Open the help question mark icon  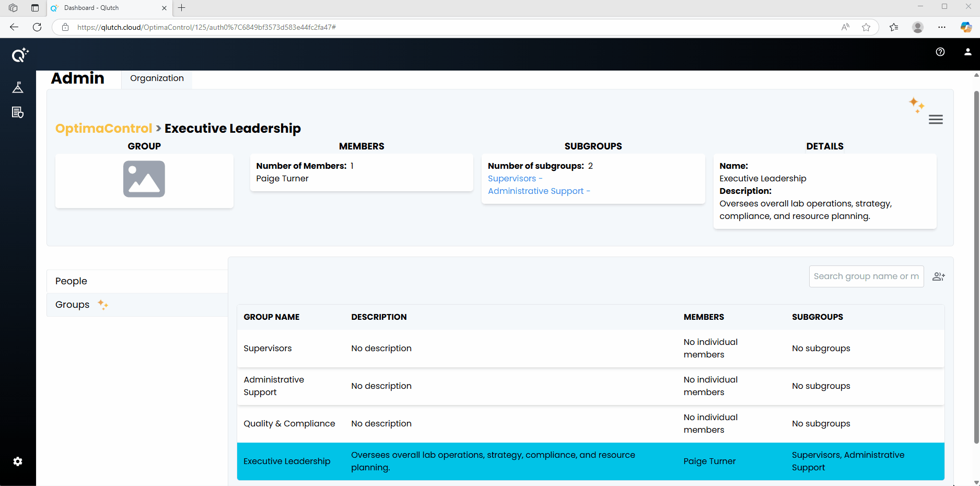[x=940, y=52]
